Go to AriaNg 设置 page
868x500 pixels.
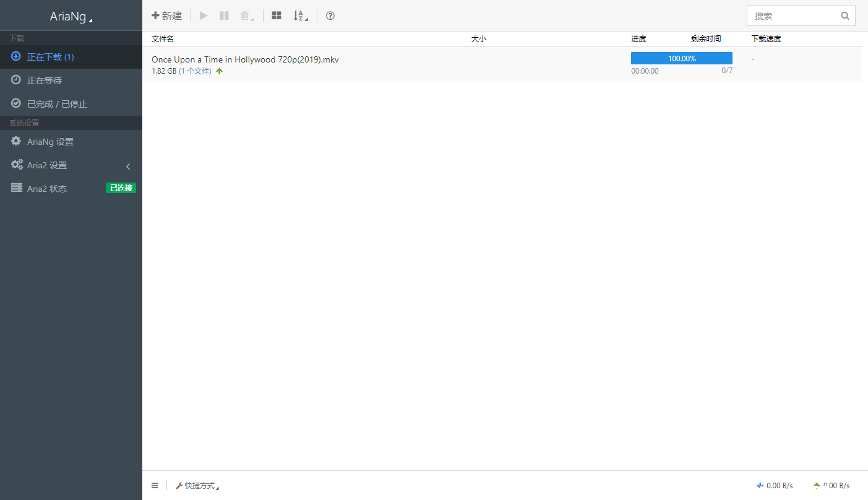pyautogui.click(x=50, y=142)
